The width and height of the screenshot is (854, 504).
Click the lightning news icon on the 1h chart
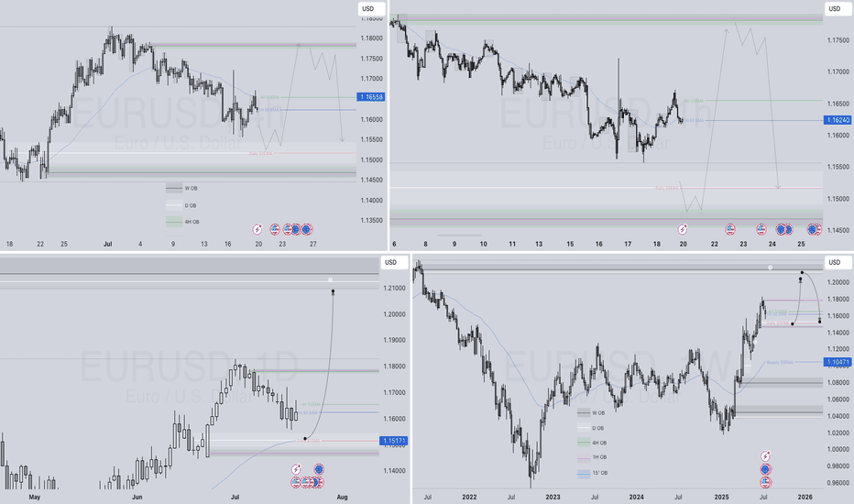pyautogui.click(x=683, y=229)
